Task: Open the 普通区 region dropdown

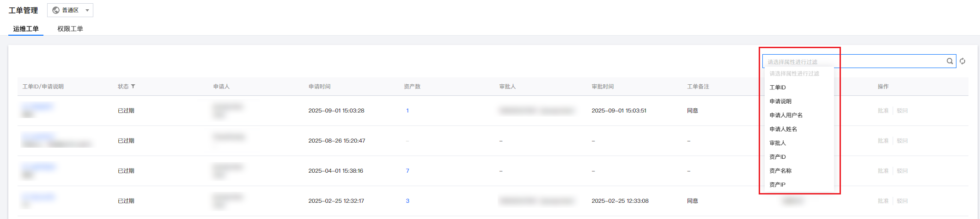Action: point(70,10)
